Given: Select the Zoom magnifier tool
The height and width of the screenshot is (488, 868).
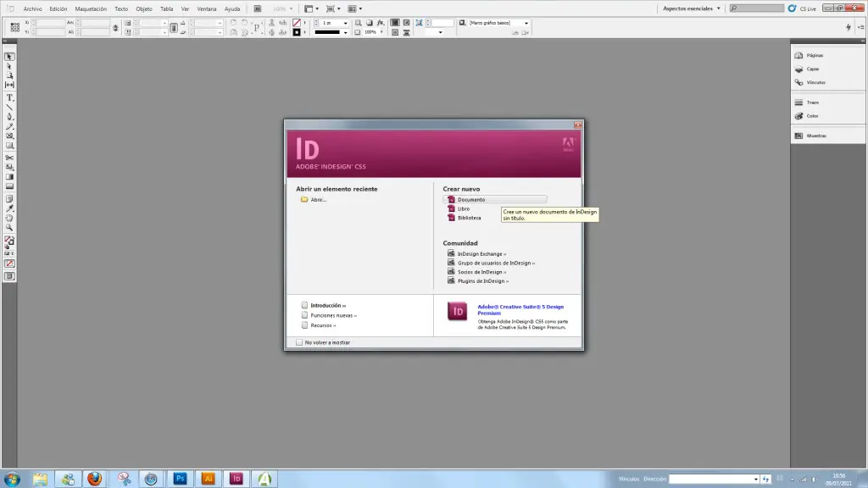Looking at the screenshot, I should pyautogui.click(x=9, y=227).
